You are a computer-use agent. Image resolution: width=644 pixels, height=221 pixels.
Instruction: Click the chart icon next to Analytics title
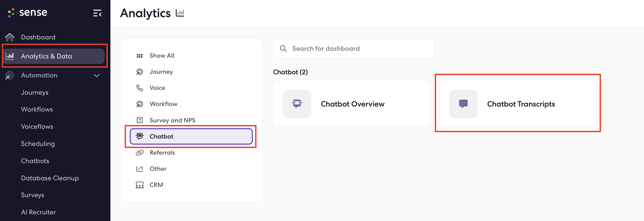[x=180, y=13]
